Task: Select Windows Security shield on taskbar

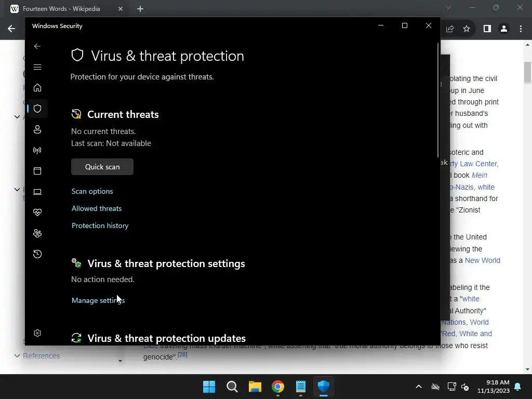Action: click(324, 387)
